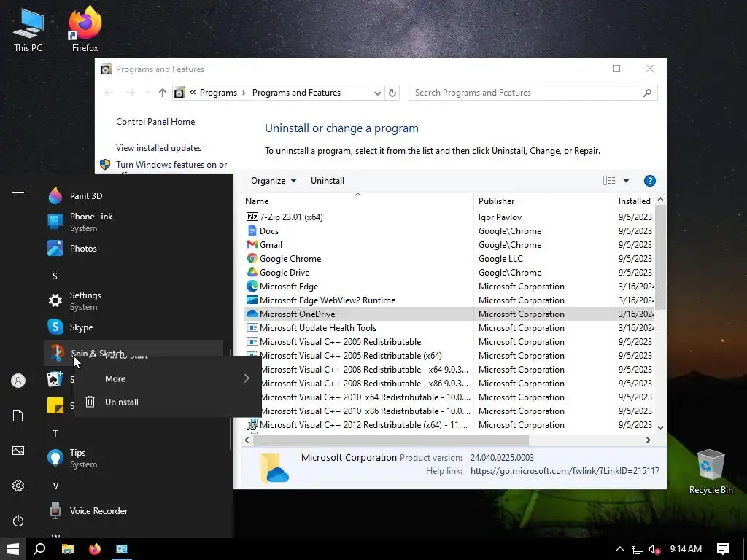
Task: Choose Uninstall in the context menu
Action: [168, 402]
